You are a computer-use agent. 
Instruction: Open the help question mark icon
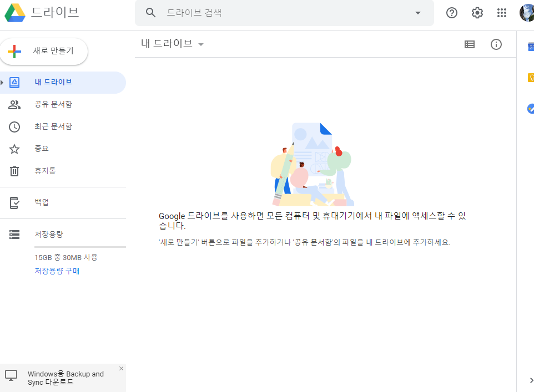452,13
